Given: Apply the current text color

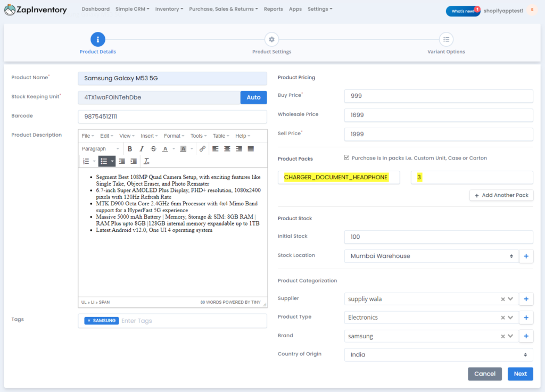Looking at the screenshot, I should (165, 148).
